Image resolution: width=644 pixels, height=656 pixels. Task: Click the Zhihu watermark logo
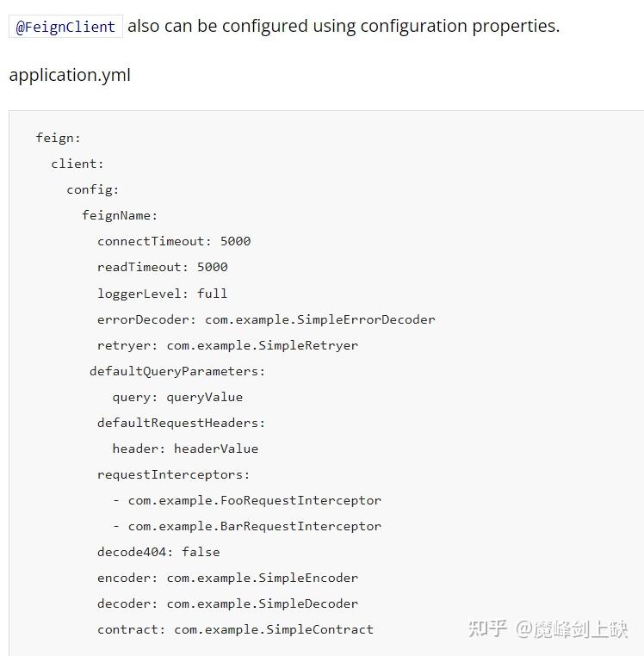coord(487,629)
